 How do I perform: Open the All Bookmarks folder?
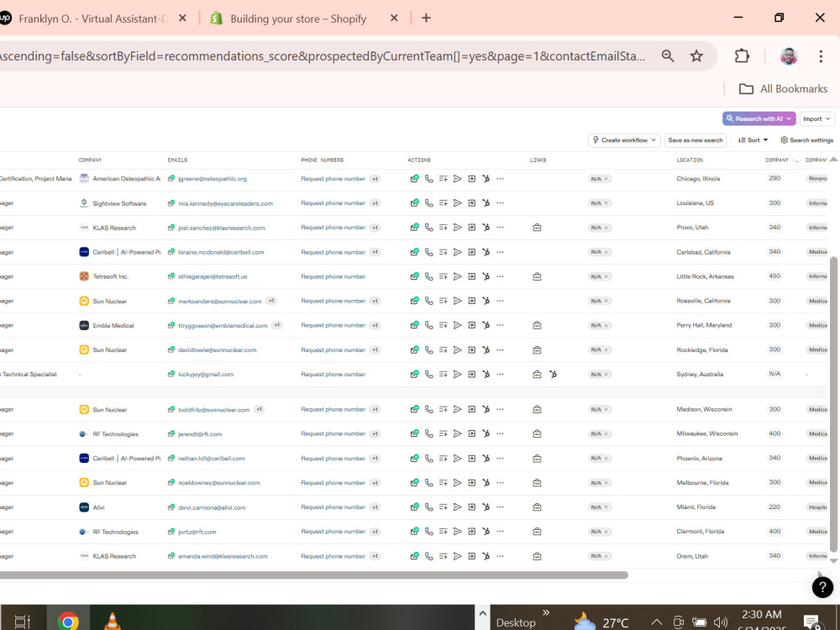click(783, 89)
